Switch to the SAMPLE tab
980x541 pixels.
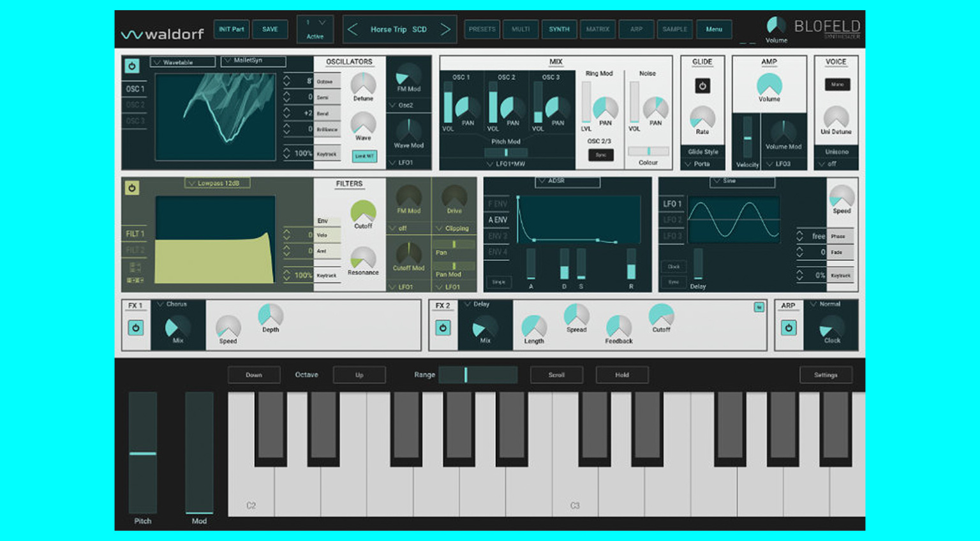pos(675,29)
